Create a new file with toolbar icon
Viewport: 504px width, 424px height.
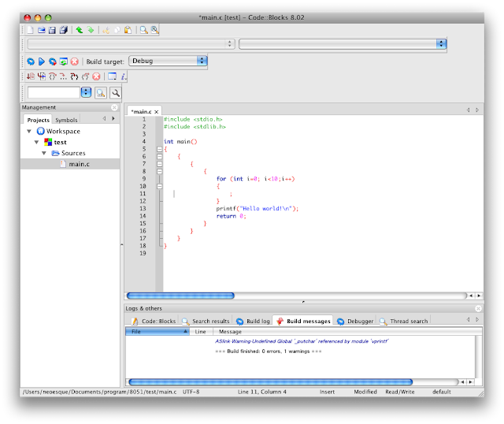pos(30,30)
